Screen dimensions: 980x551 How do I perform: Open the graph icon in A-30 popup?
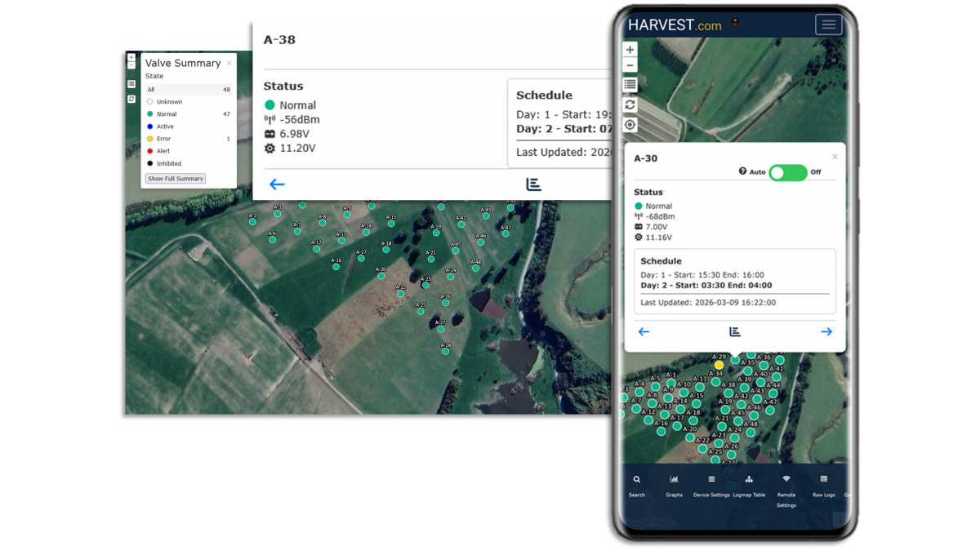734,332
